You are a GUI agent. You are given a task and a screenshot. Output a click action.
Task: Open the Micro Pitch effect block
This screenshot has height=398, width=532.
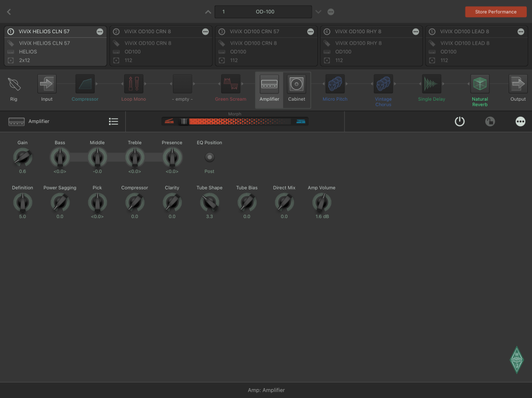coord(335,84)
